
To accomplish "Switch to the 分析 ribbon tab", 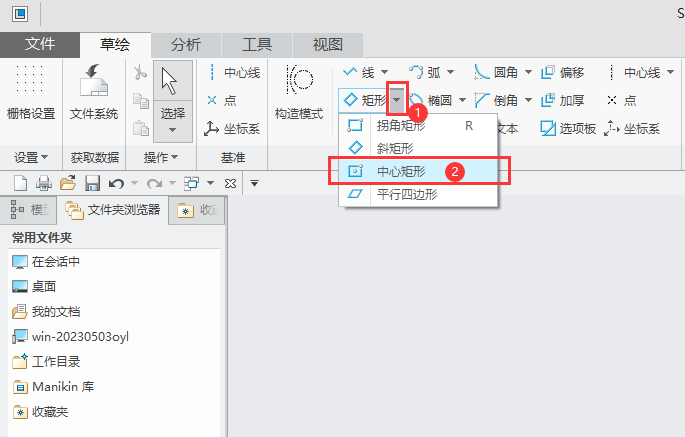I will tap(186, 45).
